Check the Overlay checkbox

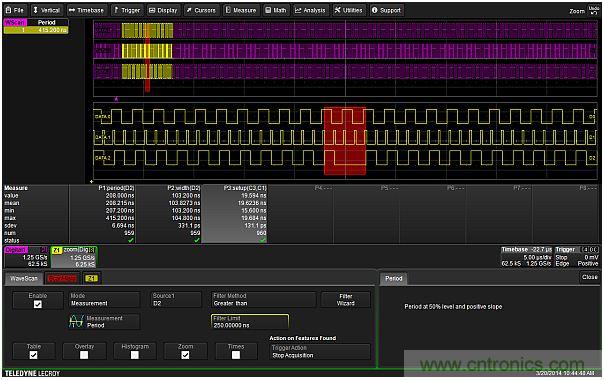(84, 355)
